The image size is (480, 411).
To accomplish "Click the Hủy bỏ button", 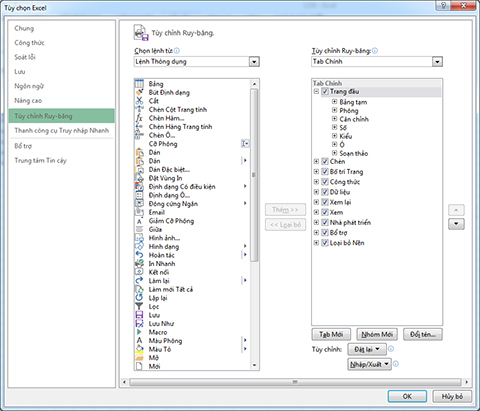I will click(x=452, y=396).
